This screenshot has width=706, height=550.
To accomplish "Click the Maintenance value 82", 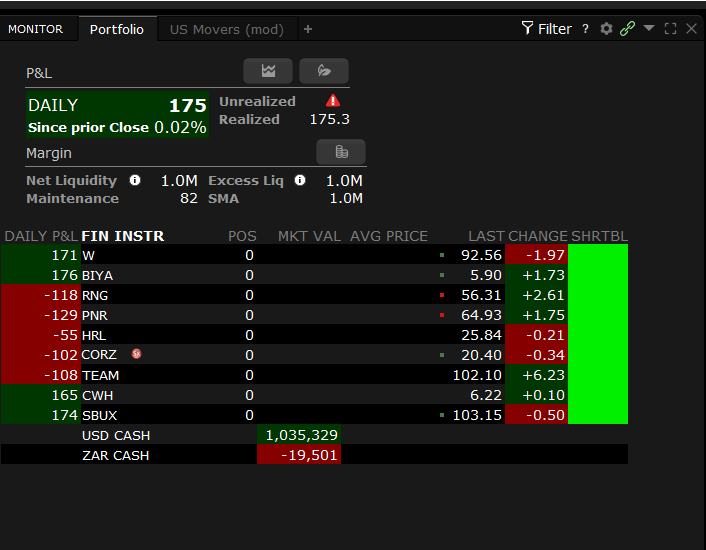I will click(189, 198).
